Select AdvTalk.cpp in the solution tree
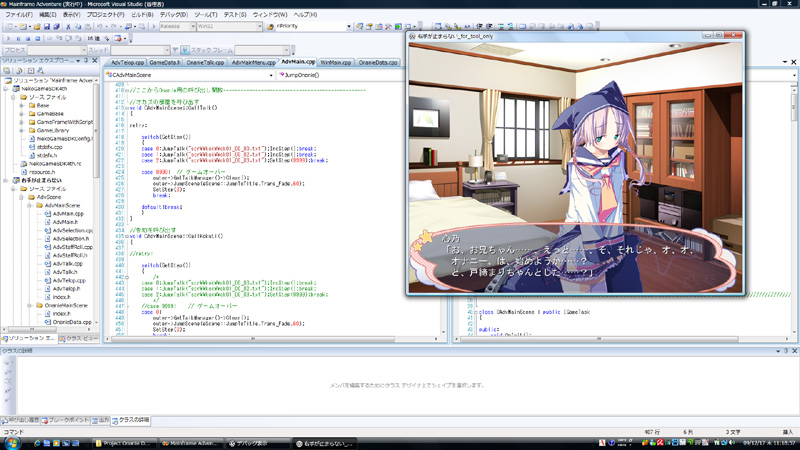800x450 pixels. tap(63, 264)
